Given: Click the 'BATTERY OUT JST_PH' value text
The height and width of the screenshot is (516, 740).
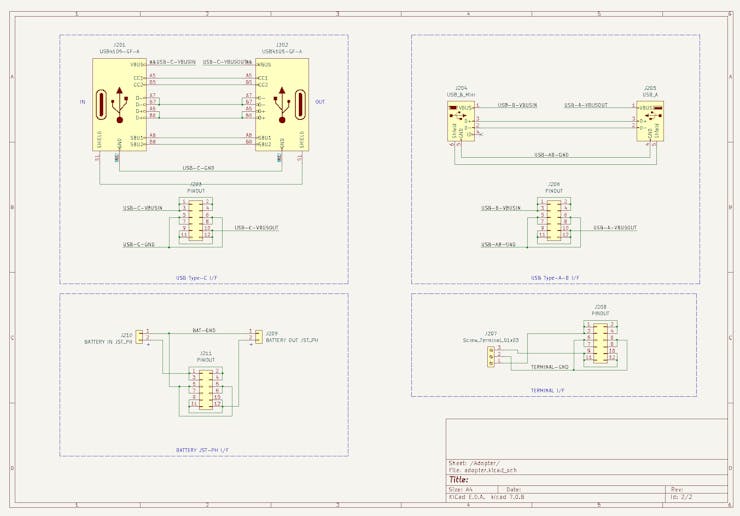Looking at the screenshot, I should (x=292, y=340).
